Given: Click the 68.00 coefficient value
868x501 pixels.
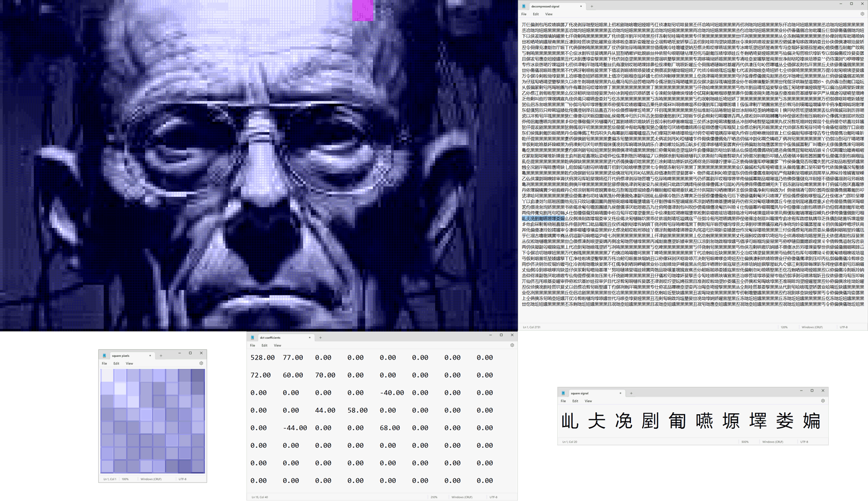Looking at the screenshot, I should point(390,428).
